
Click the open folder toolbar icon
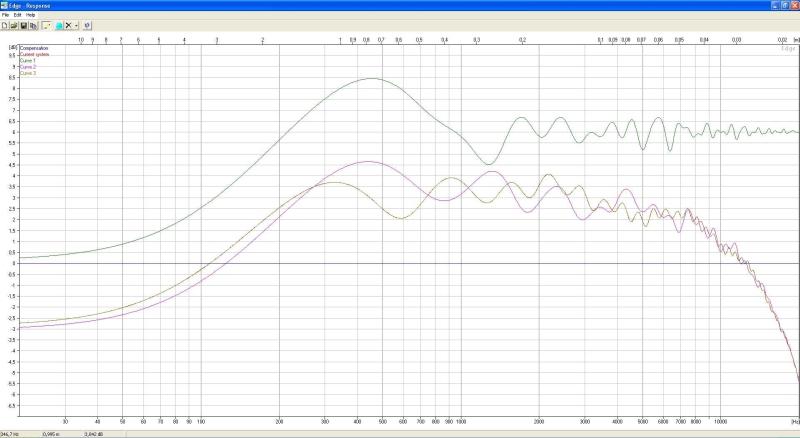14,25
